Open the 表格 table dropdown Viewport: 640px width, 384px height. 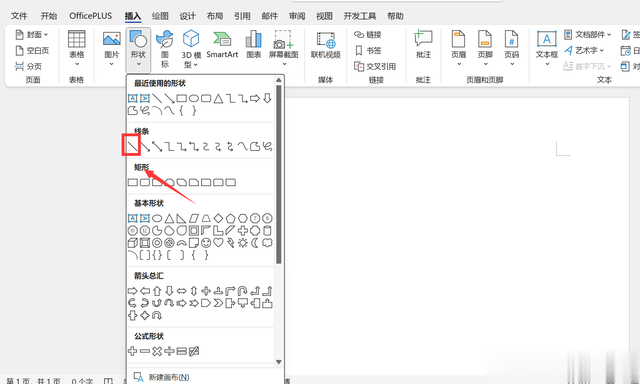[76, 48]
